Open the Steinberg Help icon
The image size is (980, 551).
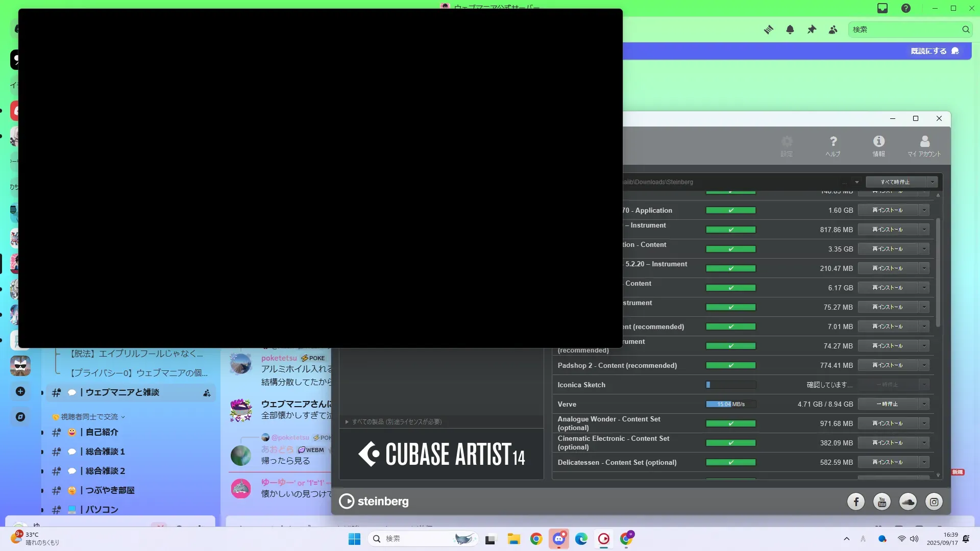[833, 145]
